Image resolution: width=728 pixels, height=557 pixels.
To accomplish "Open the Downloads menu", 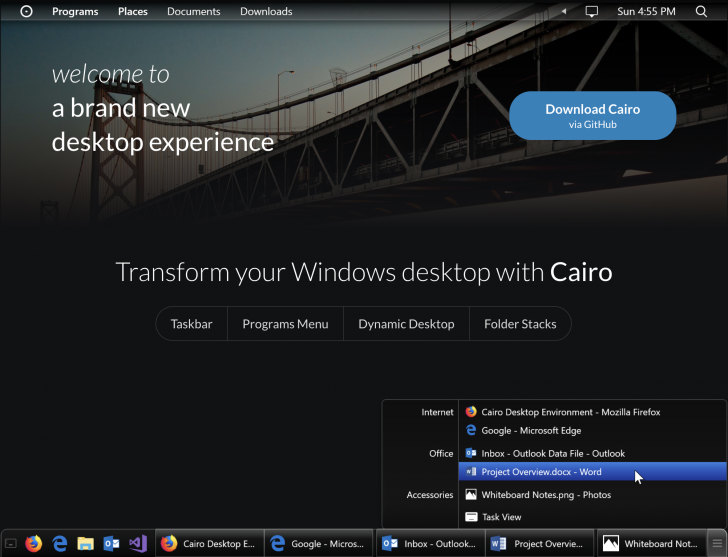I will pyautogui.click(x=266, y=11).
